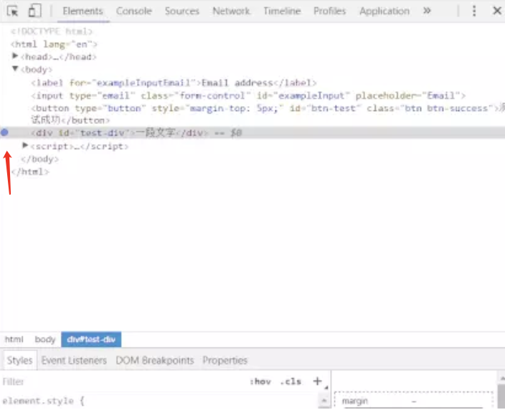Image resolution: width=505 pixels, height=420 pixels.
Task: Click body in the breadcrumb bar
Action: tap(45, 339)
